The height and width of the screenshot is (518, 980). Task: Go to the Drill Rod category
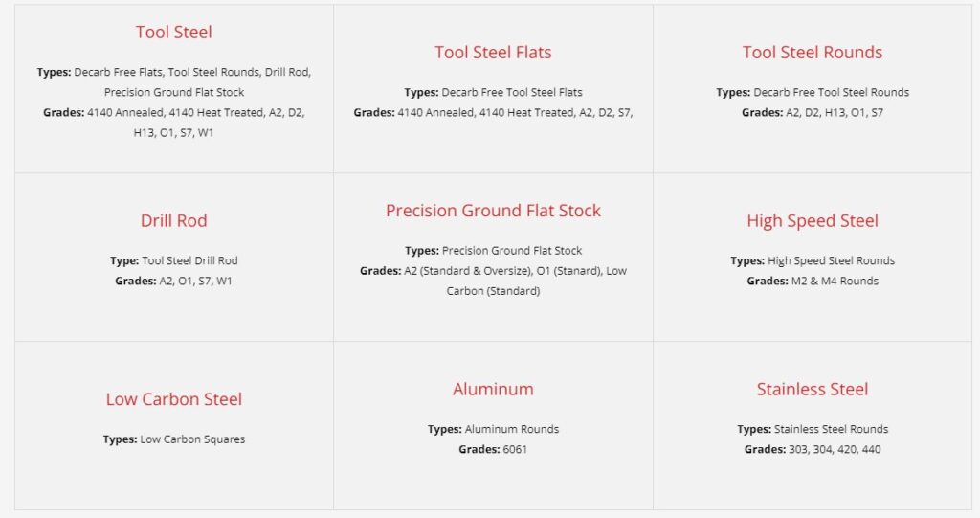tap(174, 220)
